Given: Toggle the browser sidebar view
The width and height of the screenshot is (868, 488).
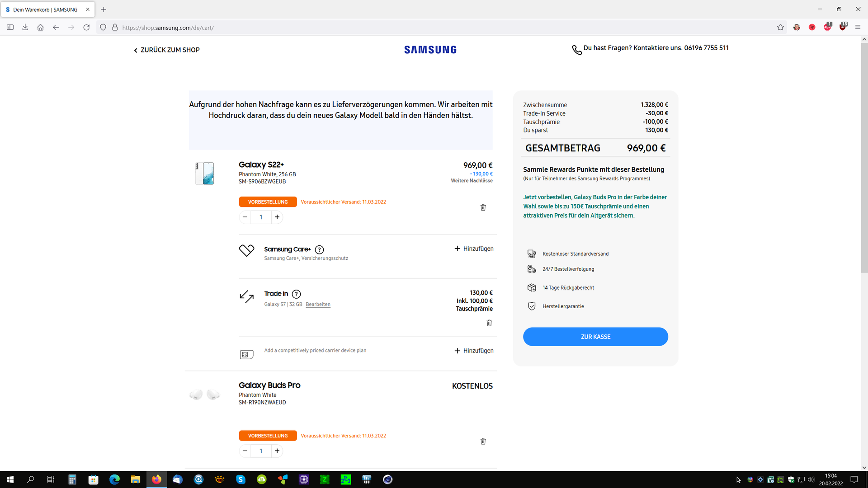Looking at the screenshot, I should (10, 28).
